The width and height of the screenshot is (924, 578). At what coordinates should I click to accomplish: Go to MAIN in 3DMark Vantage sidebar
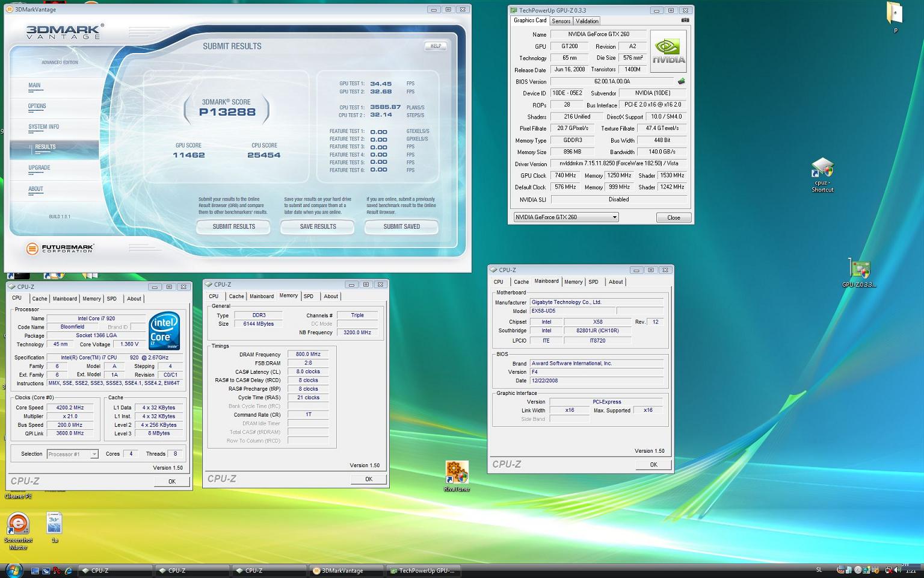(35, 85)
